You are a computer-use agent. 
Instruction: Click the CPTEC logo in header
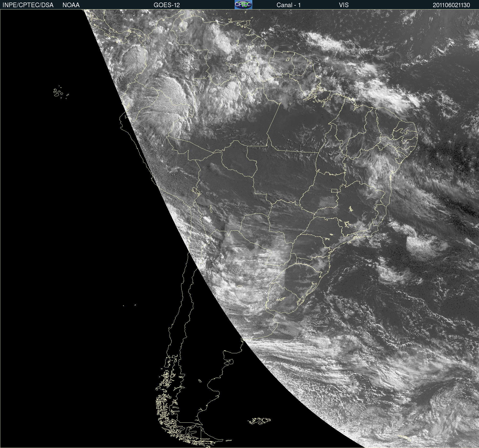(243, 5)
